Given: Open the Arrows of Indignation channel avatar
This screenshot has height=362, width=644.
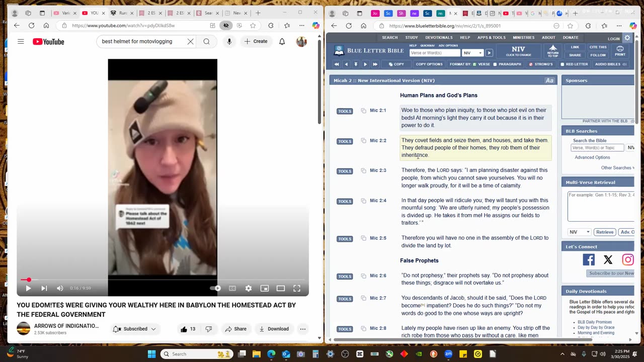Looking at the screenshot, I should pyautogui.click(x=24, y=329).
